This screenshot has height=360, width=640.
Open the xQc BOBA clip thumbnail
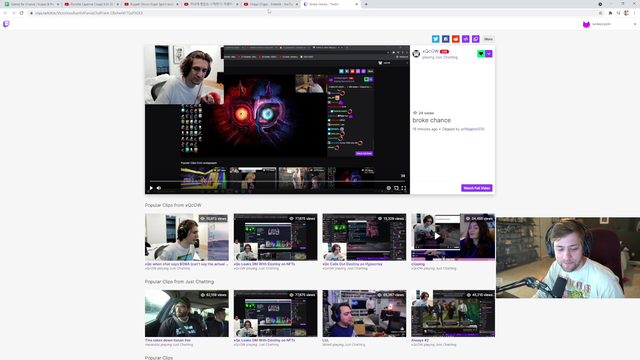[187, 237]
